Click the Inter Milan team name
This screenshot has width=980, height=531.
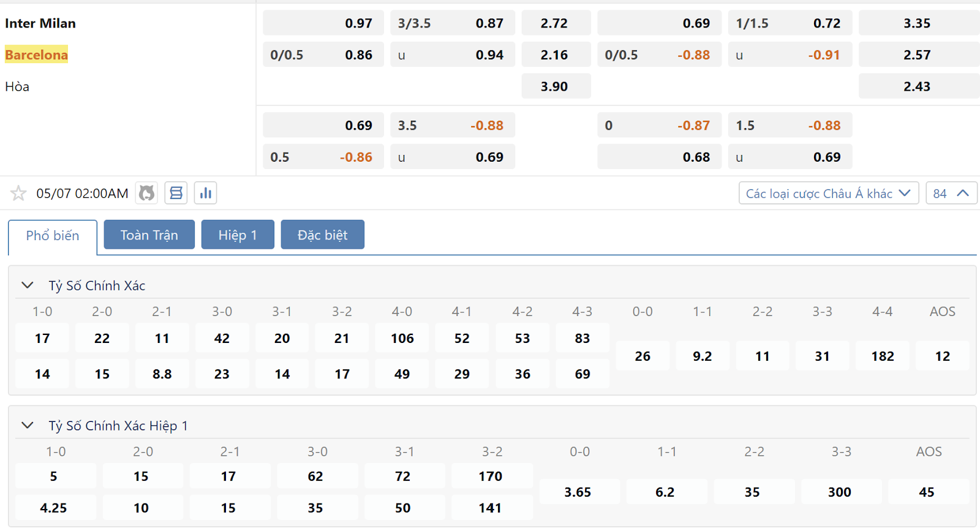point(40,23)
